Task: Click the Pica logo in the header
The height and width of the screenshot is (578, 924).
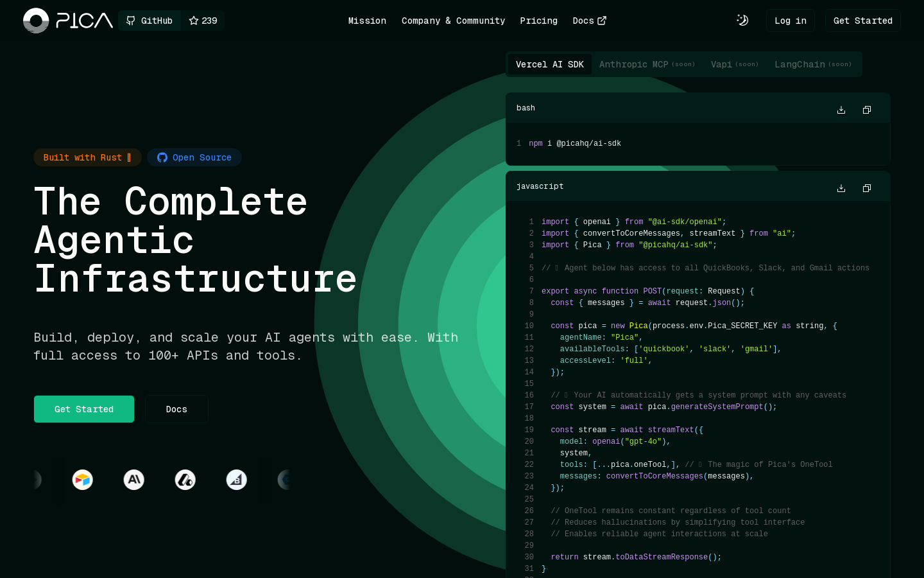Action: click(68, 21)
